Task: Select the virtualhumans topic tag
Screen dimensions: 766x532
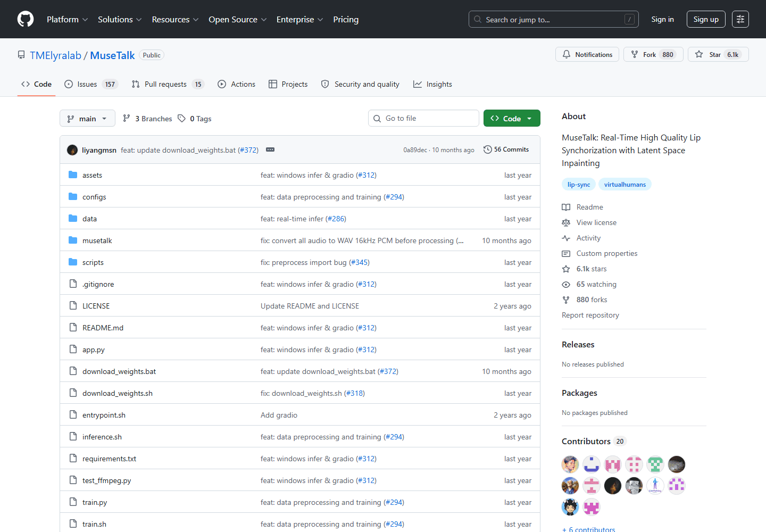Action: coord(625,185)
